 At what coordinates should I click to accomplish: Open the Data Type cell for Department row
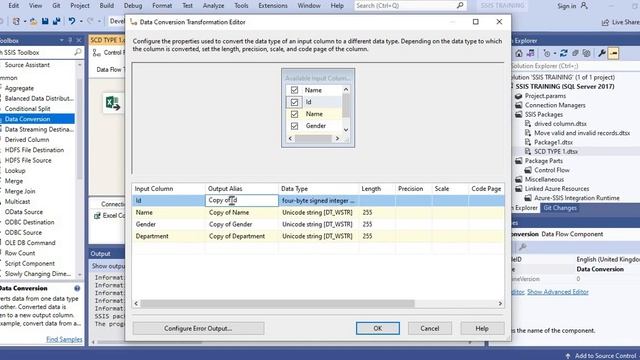(x=318, y=236)
